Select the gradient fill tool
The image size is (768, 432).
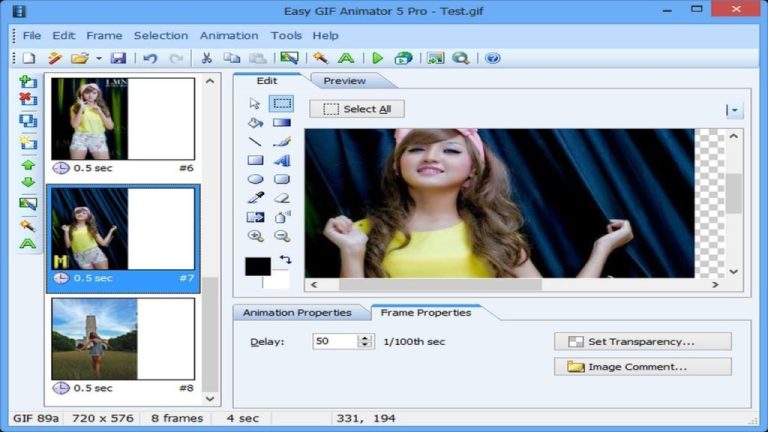click(282, 122)
